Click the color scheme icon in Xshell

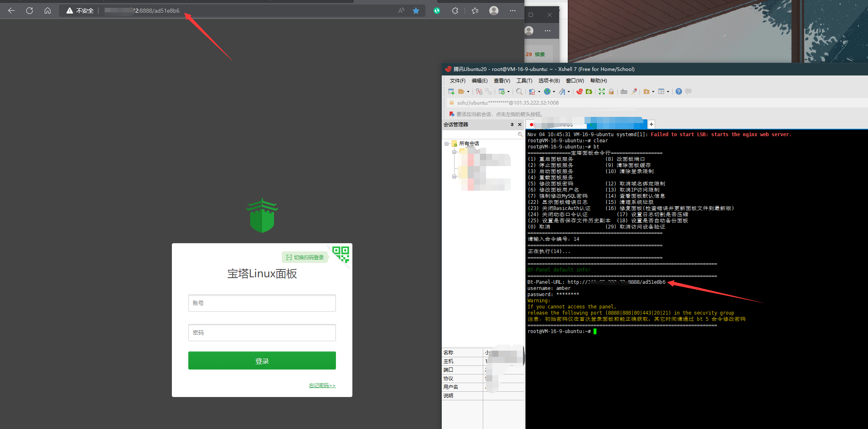[x=532, y=91]
